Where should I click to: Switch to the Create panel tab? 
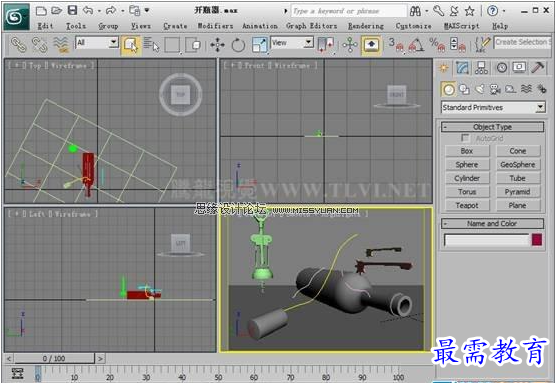[444, 67]
